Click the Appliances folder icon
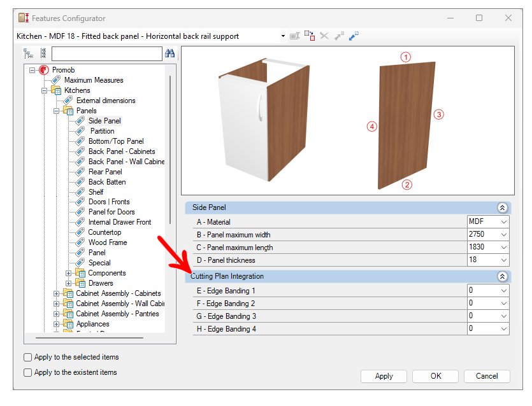Image resolution: width=532 pixels, height=406 pixels. (68, 324)
